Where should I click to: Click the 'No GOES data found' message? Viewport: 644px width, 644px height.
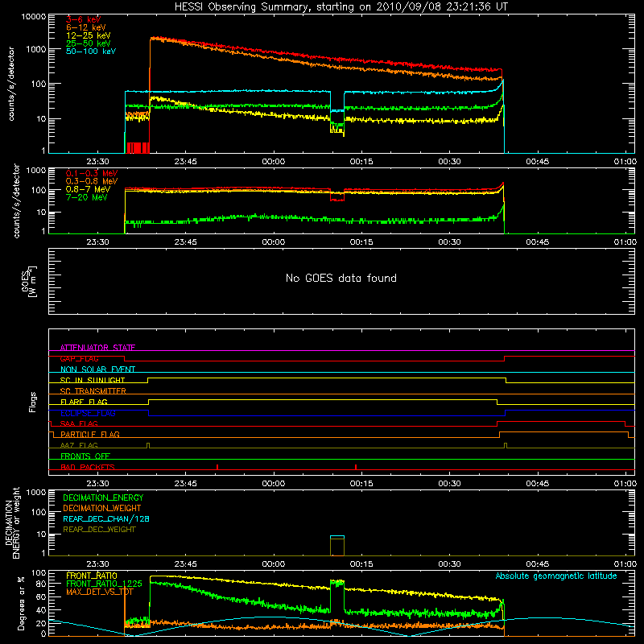[341, 278]
